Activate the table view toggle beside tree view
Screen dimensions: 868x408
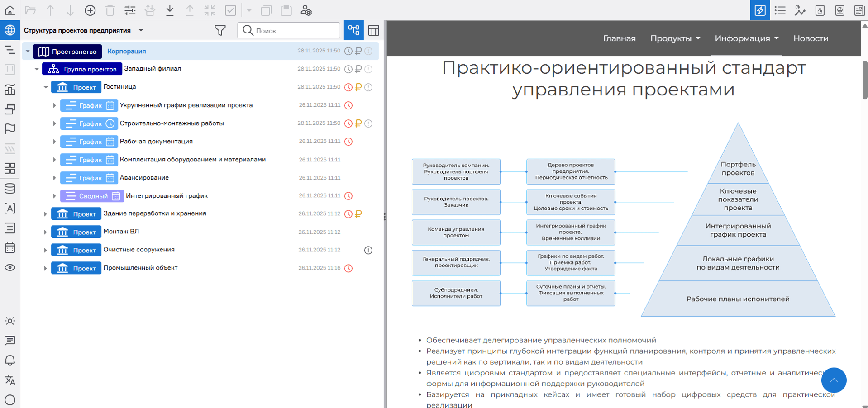click(374, 30)
